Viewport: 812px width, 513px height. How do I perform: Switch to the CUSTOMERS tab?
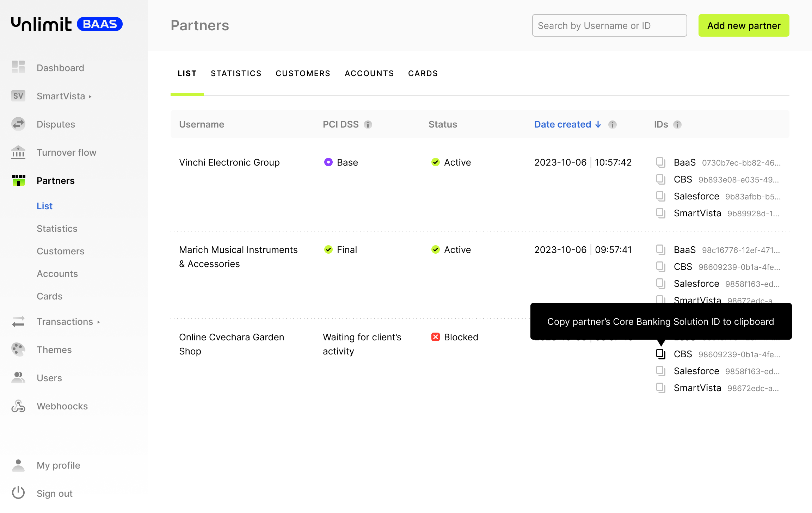point(303,73)
